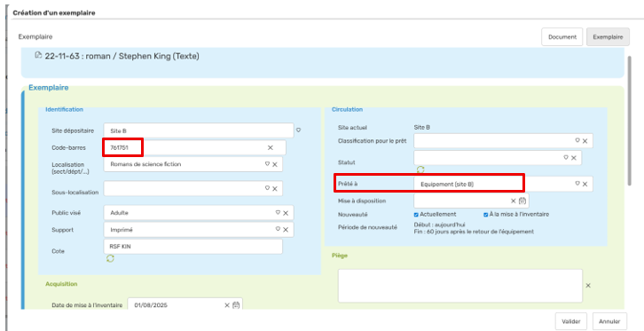The height and width of the screenshot is (331, 644).
Task: Open the Support dropdown arrow
Action: tap(278, 229)
